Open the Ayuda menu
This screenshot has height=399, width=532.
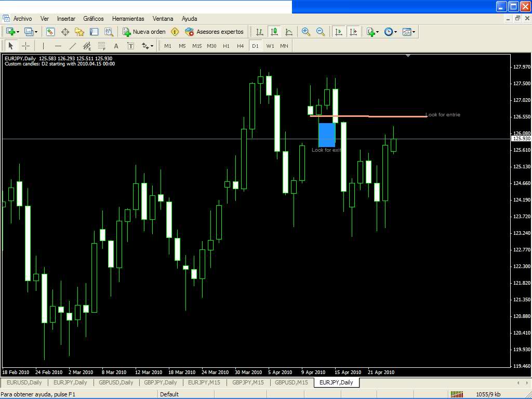tap(189, 19)
